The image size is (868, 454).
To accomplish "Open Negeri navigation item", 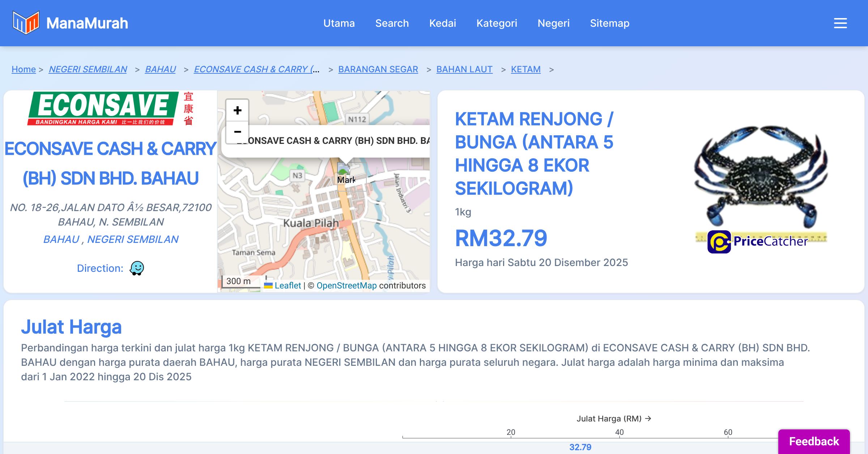I will (x=553, y=23).
